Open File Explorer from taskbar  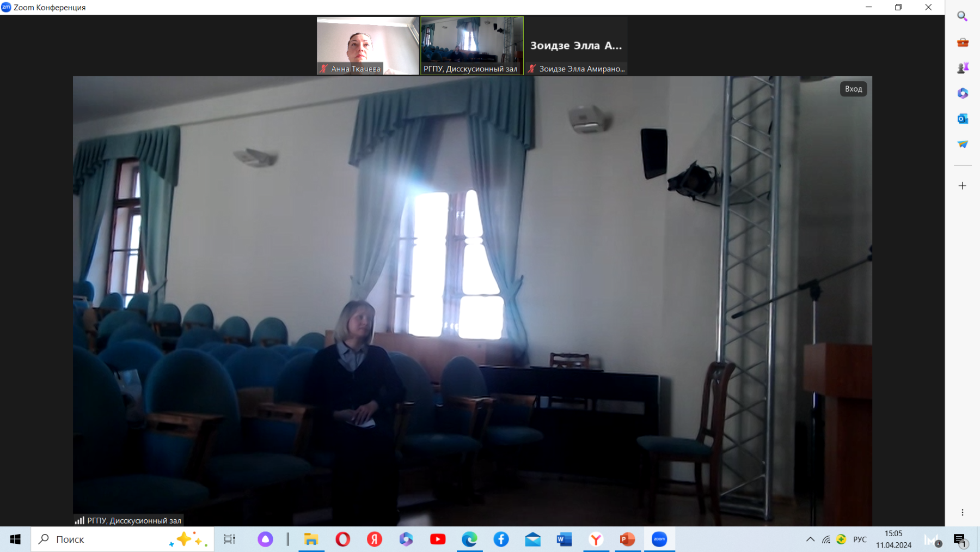311,539
